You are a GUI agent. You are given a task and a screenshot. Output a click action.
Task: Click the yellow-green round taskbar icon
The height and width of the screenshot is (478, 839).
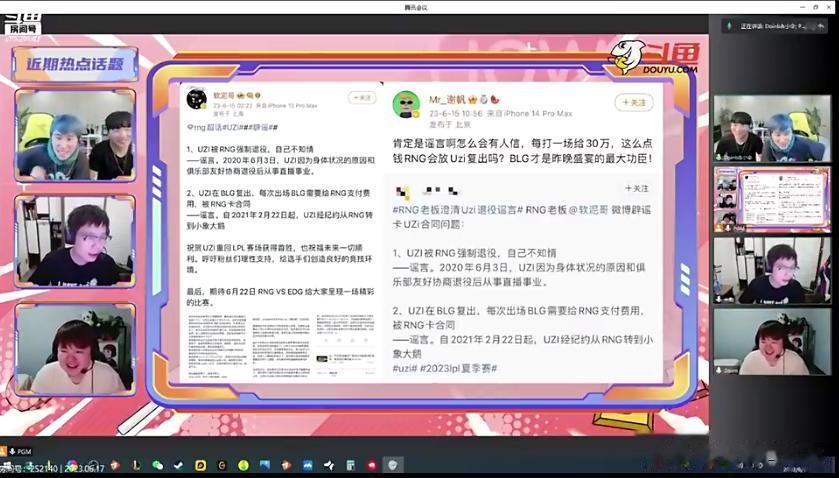click(243, 465)
